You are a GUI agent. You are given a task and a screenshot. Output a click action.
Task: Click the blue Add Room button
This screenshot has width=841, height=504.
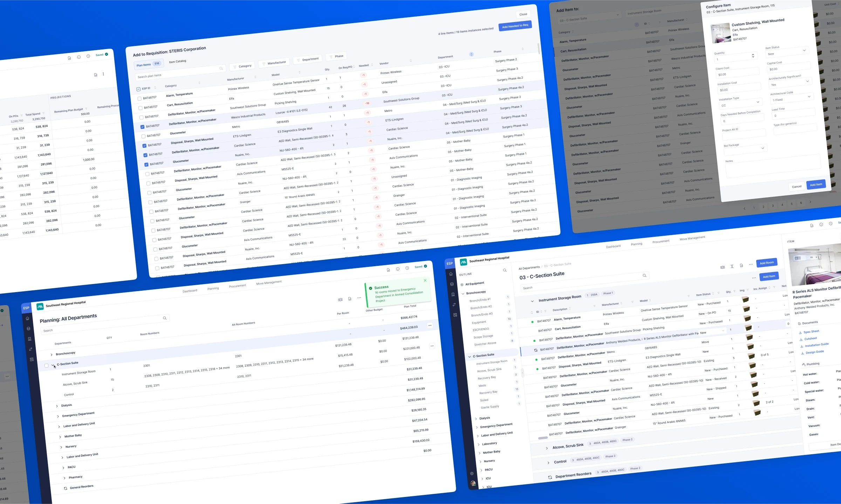click(x=766, y=263)
